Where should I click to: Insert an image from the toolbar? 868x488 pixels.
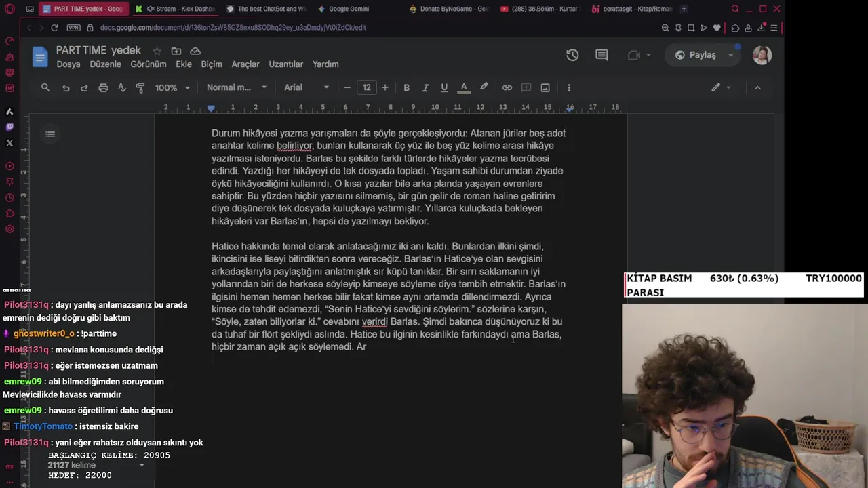pos(545,87)
